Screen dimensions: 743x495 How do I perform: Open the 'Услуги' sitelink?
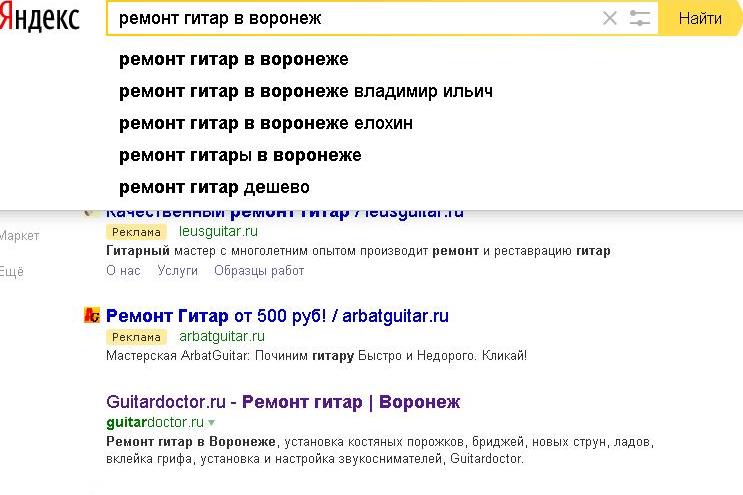tap(178, 270)
